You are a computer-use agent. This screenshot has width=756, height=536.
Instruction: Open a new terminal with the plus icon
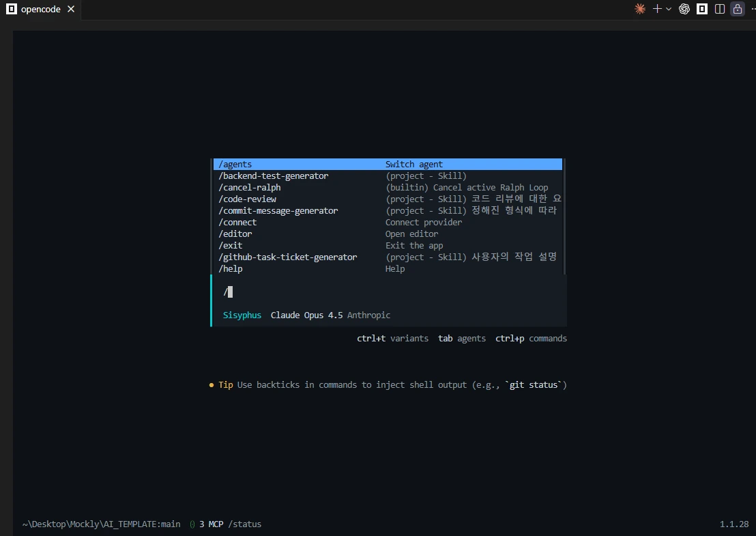(656, 9)
